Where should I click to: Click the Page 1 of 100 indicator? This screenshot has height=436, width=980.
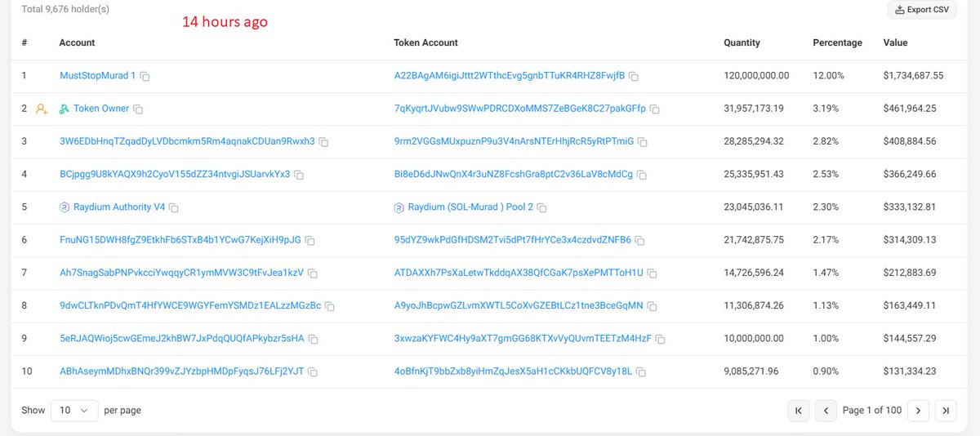click(872, 411)
